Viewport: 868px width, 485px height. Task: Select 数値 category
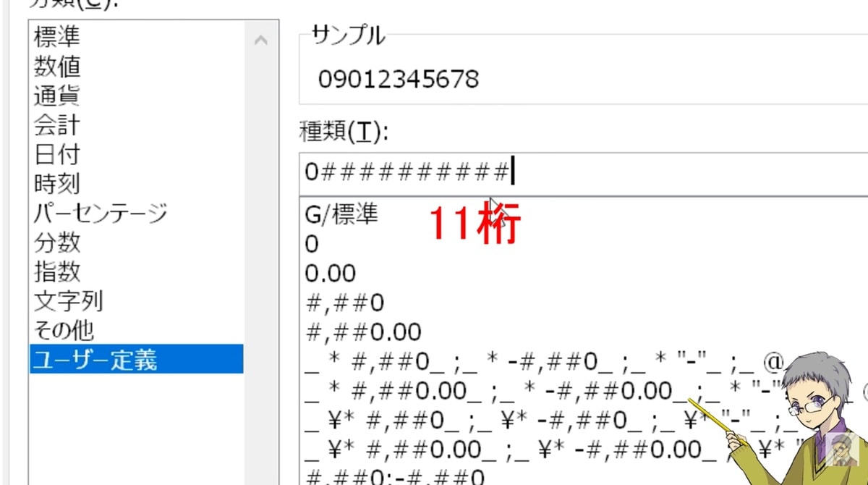click(57, 67)
